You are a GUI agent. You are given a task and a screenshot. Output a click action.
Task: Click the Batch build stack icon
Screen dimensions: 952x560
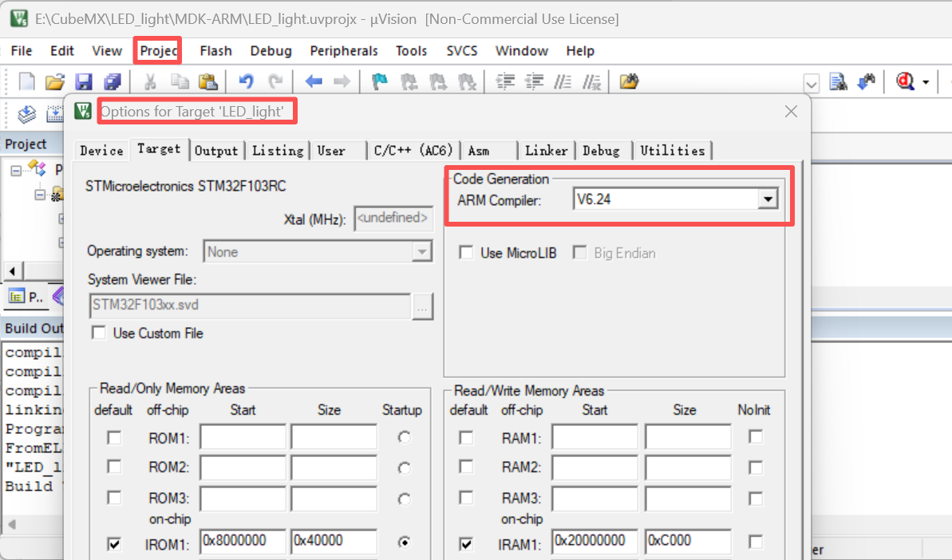click(x=26, y=112)
